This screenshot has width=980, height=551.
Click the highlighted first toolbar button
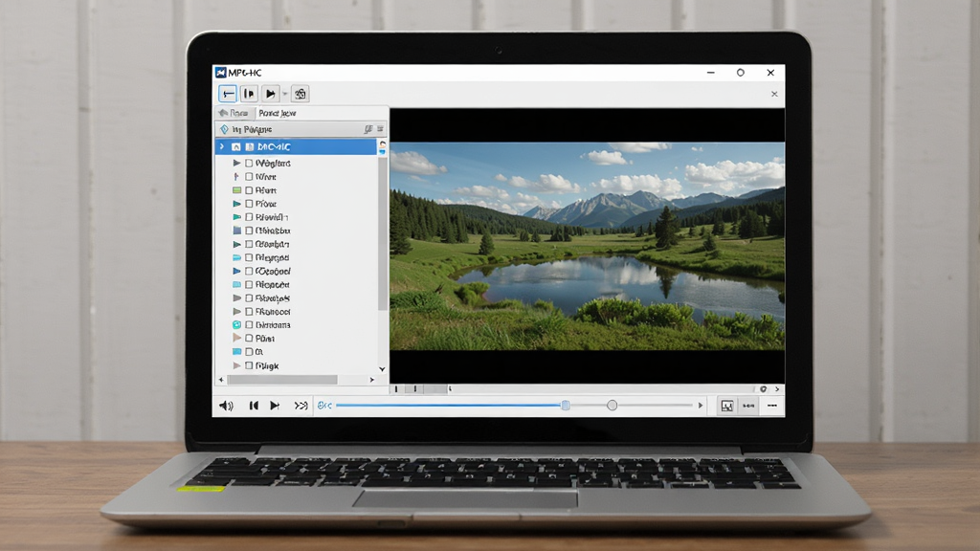tap(228, 94)
